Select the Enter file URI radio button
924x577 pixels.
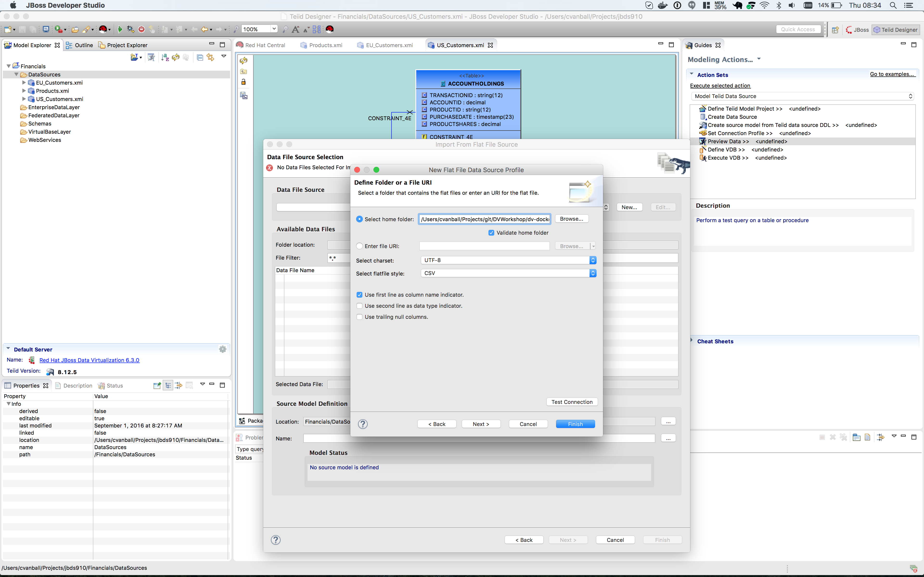[x=359, y=246]
